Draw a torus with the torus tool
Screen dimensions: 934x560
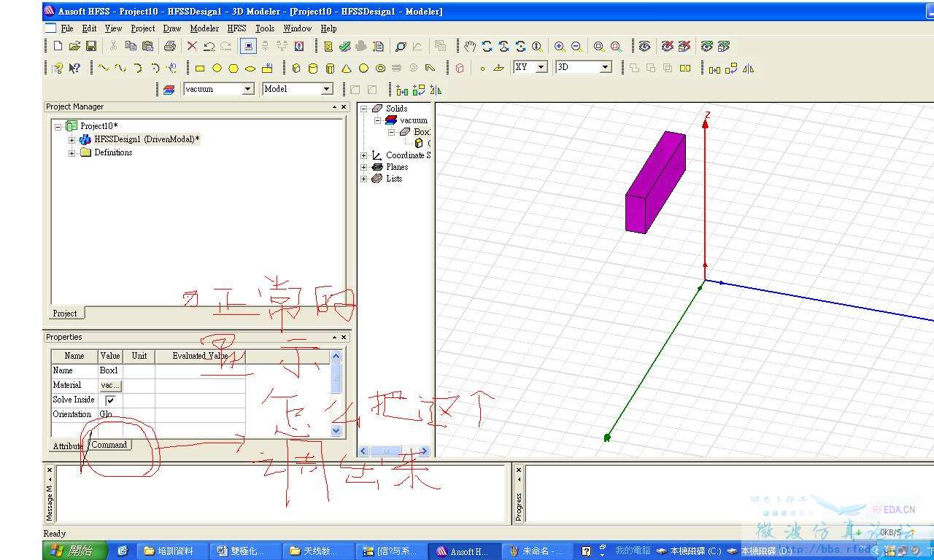click(x=380, y=68)
